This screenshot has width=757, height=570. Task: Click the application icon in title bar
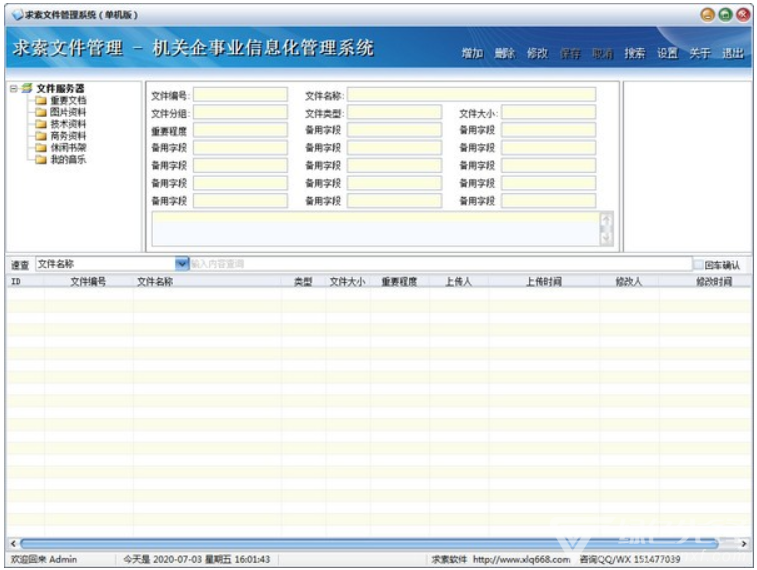tap(18, 15)
